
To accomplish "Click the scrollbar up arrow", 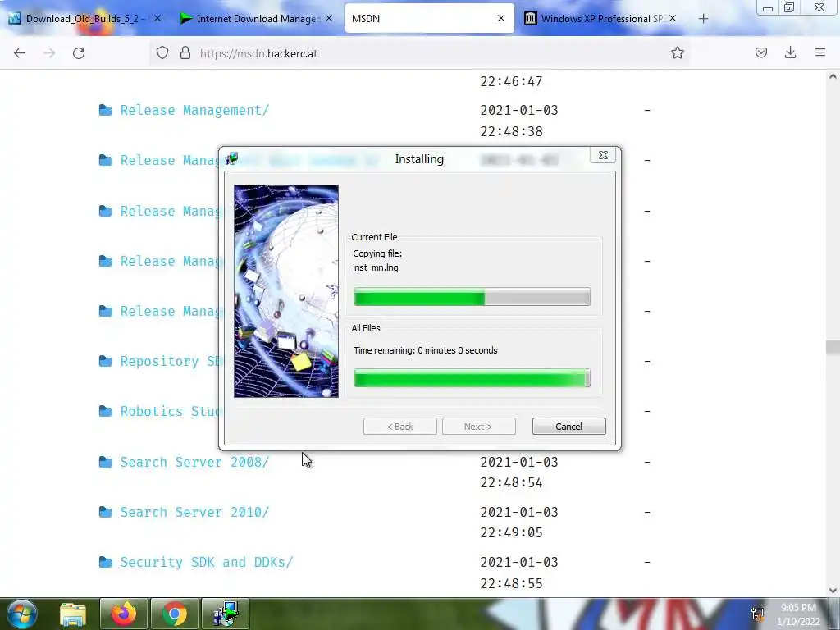I will click(833, 76).
